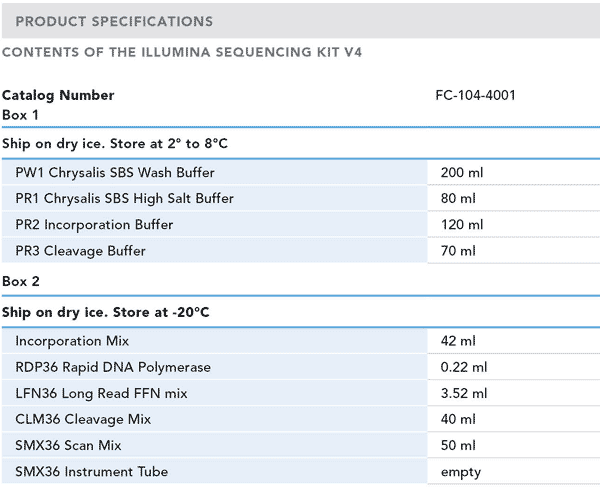Viewport: 600px width, 495px height.
Task: Click the 0.22 ml value
Action: (x=464, y=367)
